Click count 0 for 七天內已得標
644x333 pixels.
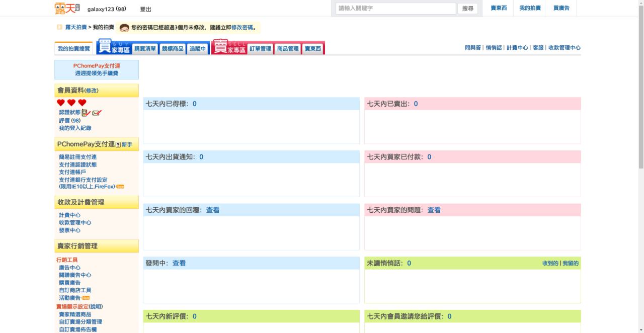pos(194,104)
